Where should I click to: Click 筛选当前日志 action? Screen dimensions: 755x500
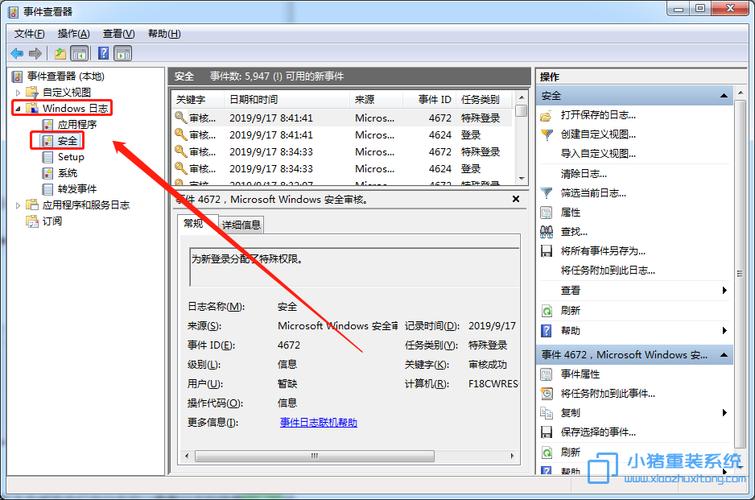click(x=593, y=193)
